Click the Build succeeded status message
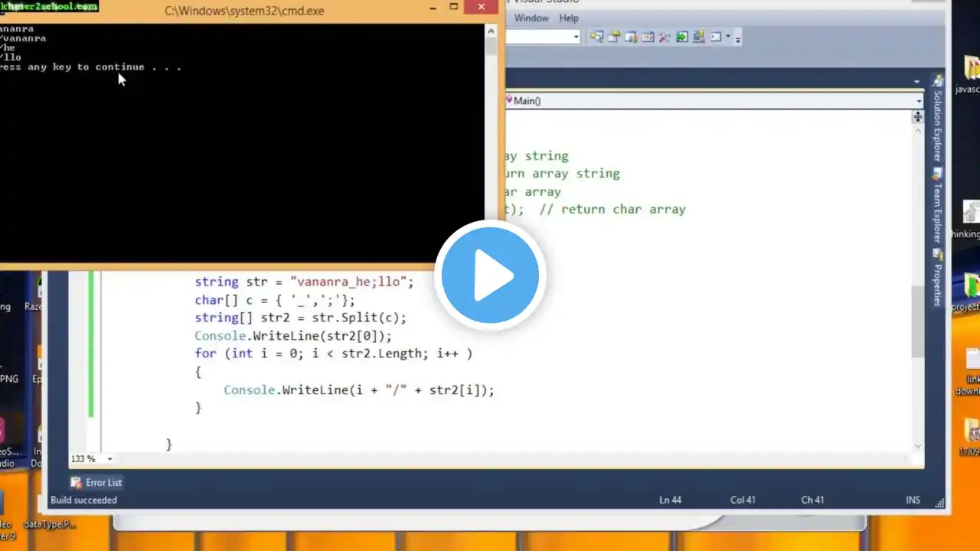The height and width of the screenshot is (551, 980). pyautogui.click(x=84, y=500)
